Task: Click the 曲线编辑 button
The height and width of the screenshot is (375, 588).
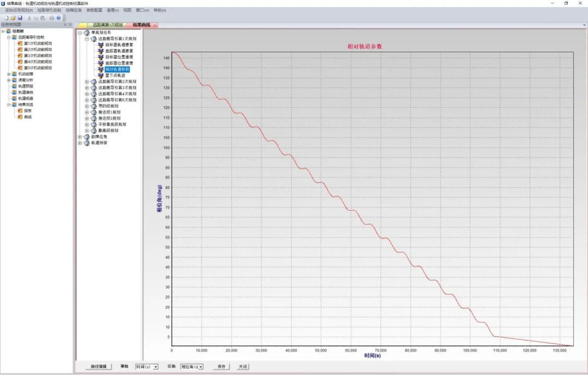Action: pyautogui.click(x=98, y=366)
